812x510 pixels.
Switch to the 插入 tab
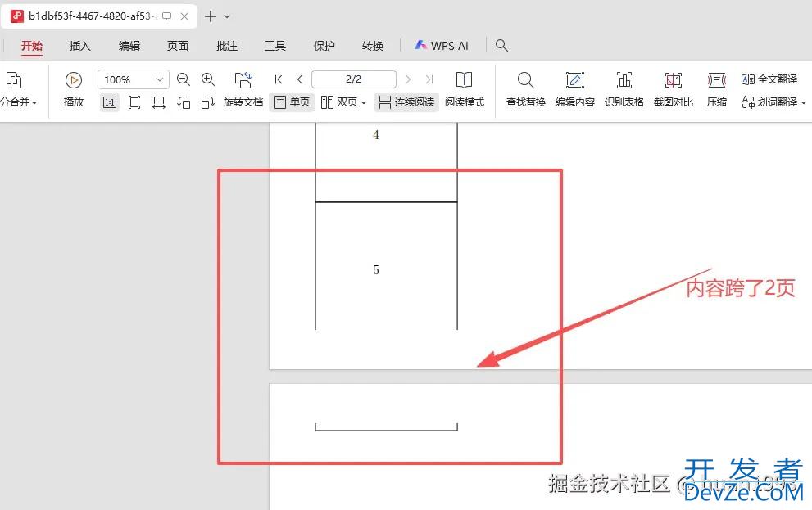tap(80, 46)
